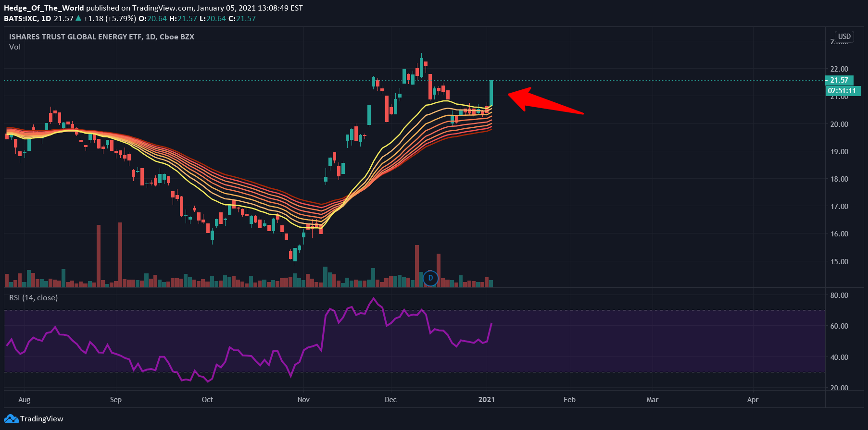868x430 pixels.
Task: Click the TradingView wordmark text at bottom
Action: point(42,419)
